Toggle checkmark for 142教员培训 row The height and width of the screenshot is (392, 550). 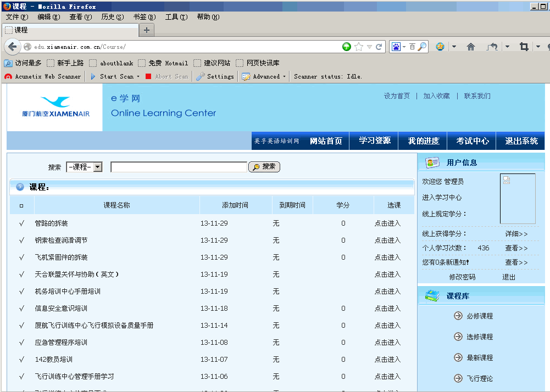tap(21, 360)
